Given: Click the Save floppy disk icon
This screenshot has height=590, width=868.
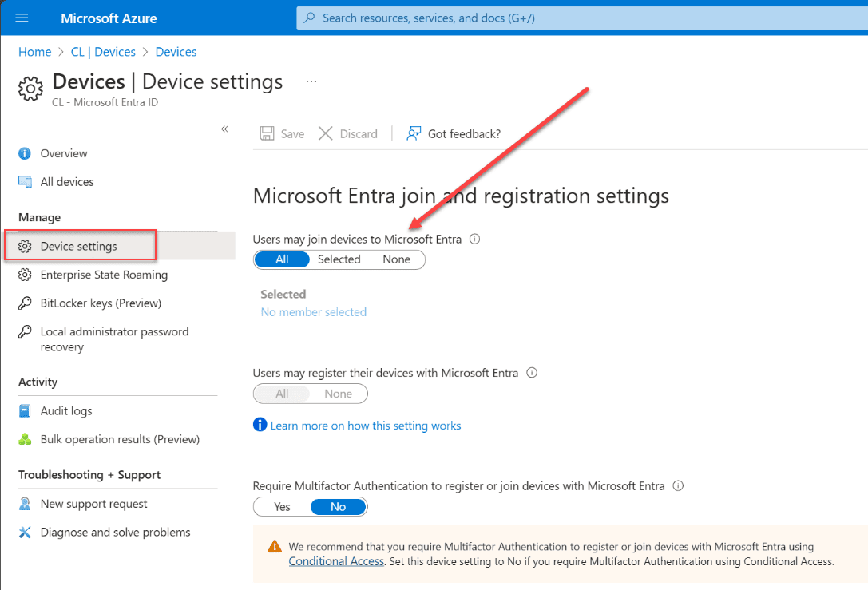Looking at the screenshot, I should (x=267, y=133).
